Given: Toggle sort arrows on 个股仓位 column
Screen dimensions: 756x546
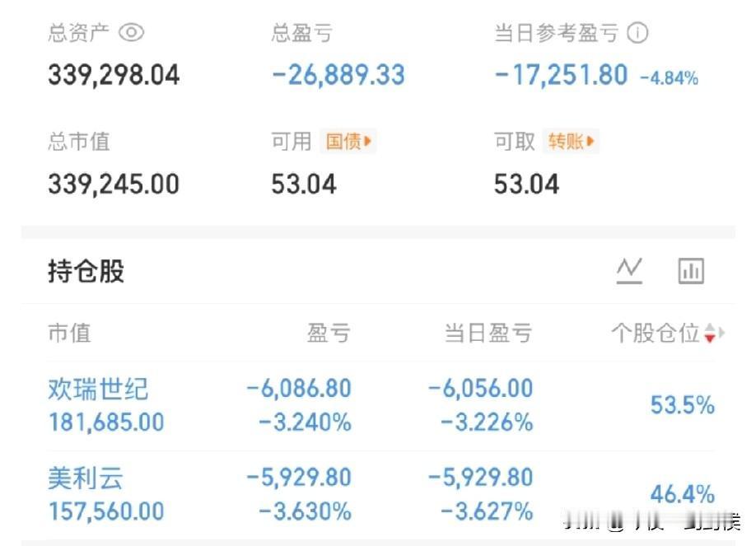Looking at the screenshot, I should tap(710, 334).
